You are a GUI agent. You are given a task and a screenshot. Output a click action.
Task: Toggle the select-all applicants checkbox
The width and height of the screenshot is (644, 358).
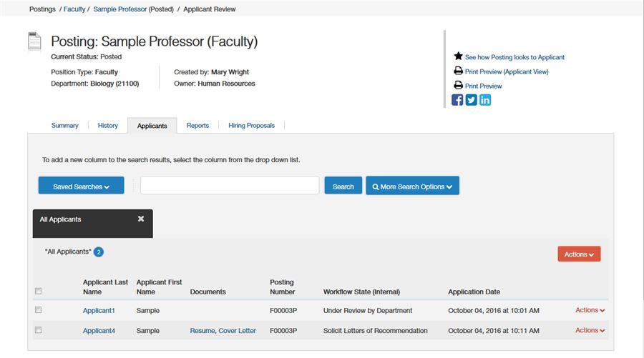click(39, 291)
